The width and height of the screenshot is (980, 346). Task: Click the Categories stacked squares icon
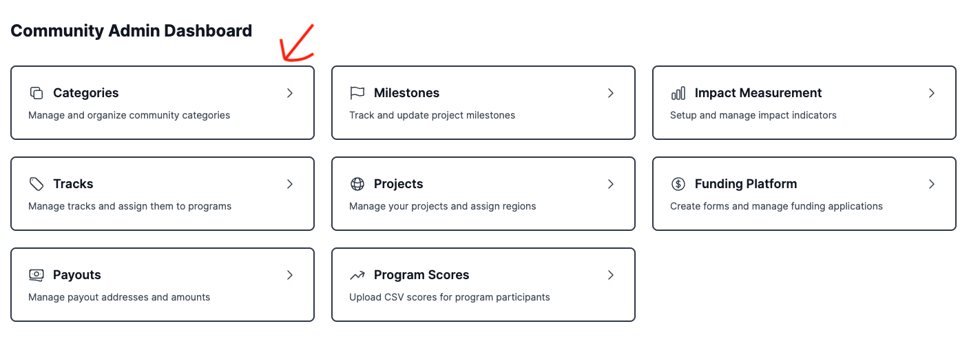37,93
